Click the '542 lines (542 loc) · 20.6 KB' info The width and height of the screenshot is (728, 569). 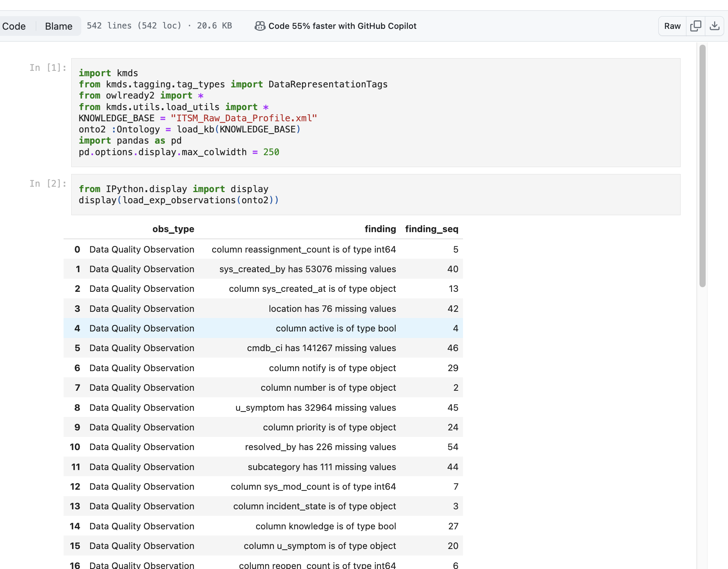pyautogui.click(x=159, y=26)
